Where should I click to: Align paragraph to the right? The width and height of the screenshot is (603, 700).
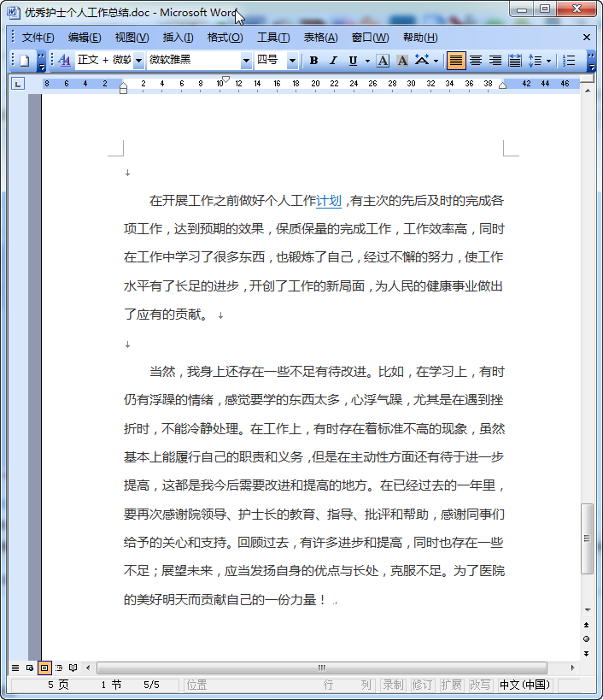pyautogui.click(x=495, y=61)
